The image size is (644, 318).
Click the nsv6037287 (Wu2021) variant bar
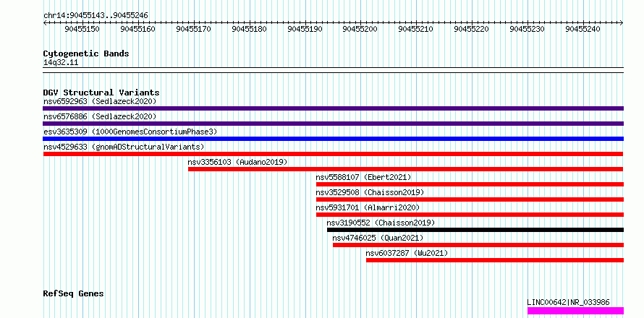pos(495,260)
